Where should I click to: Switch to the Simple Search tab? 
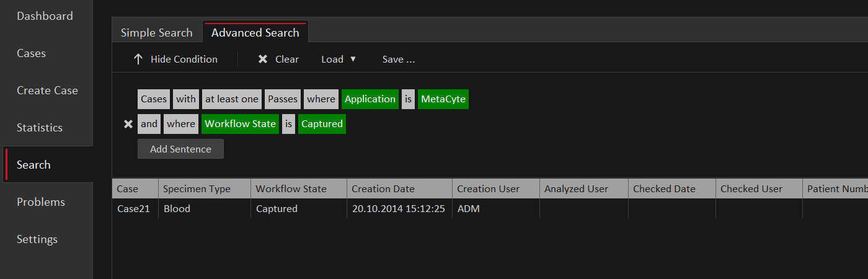156,33
